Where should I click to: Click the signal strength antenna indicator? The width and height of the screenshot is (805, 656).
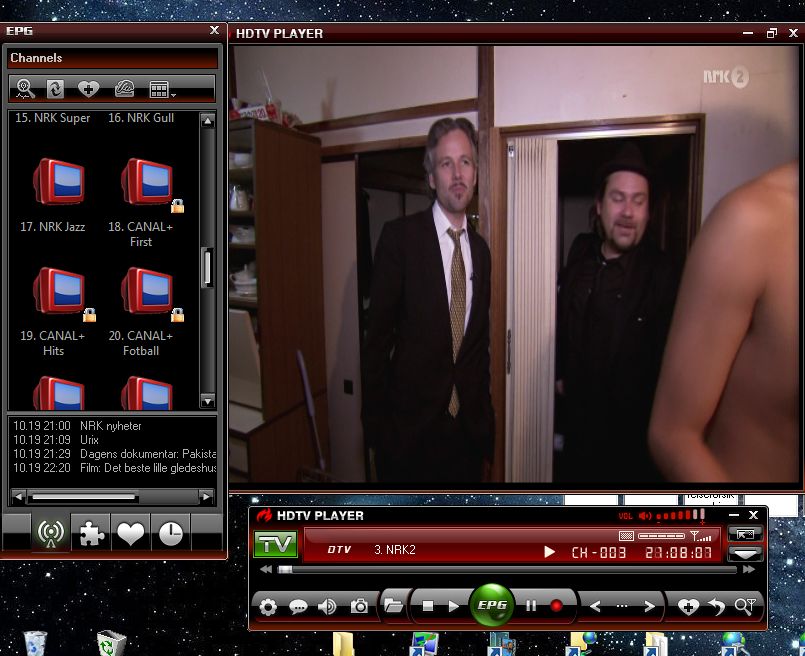(x=701, y=536)
